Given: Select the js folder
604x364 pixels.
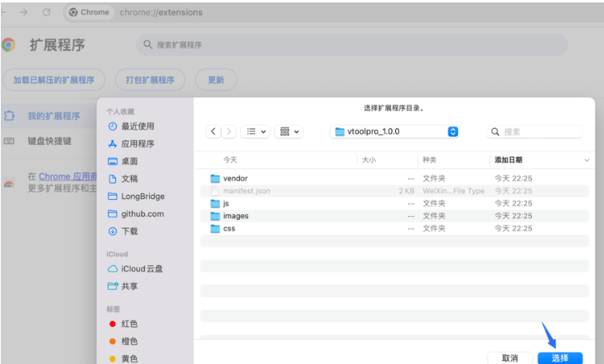Looking at the screenshot, I should tap(394, 204).
